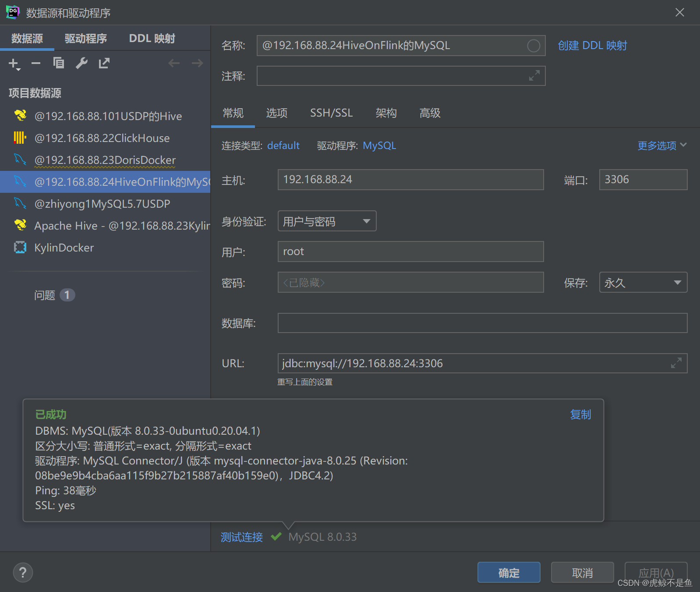Click the 应用(A) apply button
This screenshot has width=700, height=592.
click(656, 572)
